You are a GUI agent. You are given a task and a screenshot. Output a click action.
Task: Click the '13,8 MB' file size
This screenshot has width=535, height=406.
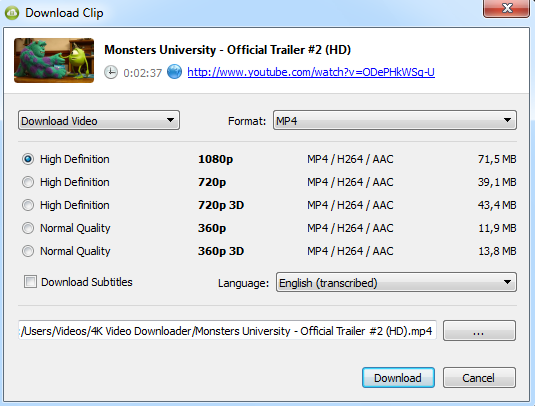pos(497,251)
